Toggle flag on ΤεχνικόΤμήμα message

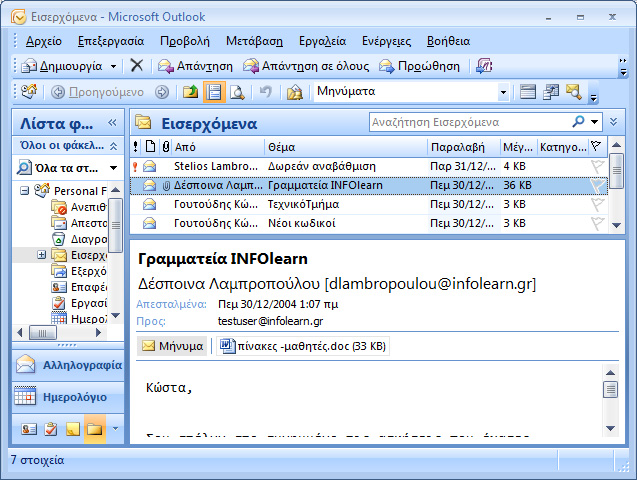coord(597,204)
